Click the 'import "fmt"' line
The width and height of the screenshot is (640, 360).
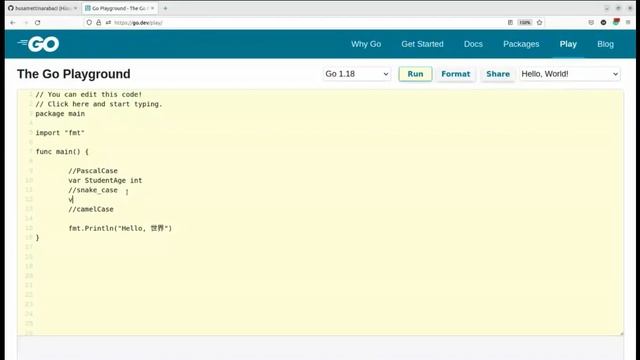[x=60, y=133]
